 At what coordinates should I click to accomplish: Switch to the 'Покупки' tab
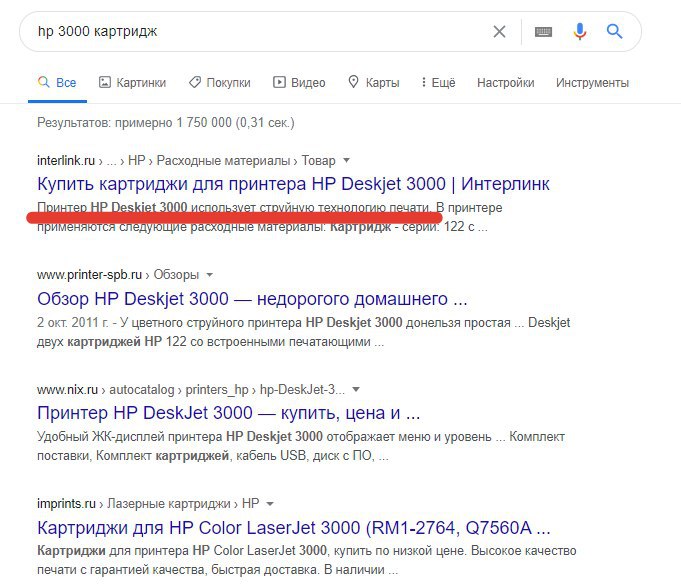point(220,82)
